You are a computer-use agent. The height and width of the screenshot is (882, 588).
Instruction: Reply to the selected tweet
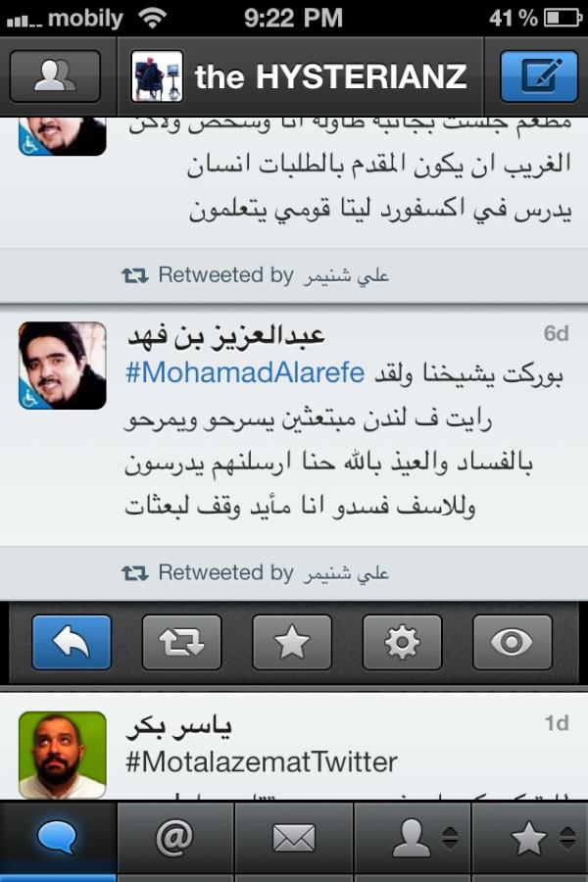tap(72, 642)
